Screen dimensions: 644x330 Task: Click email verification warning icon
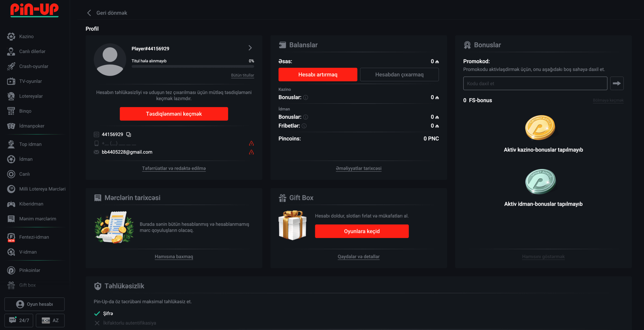[x=251, y=152]
